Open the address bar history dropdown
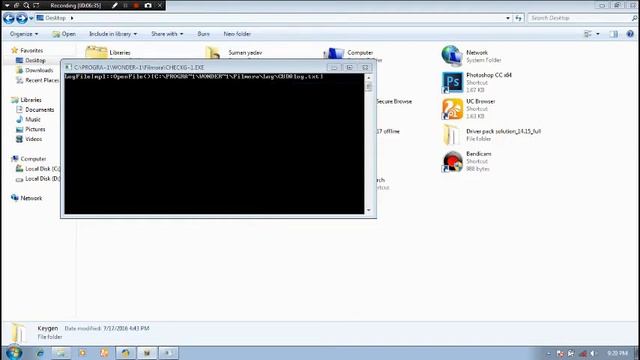Viewport: 640px width, 360px height. point(508,18)
